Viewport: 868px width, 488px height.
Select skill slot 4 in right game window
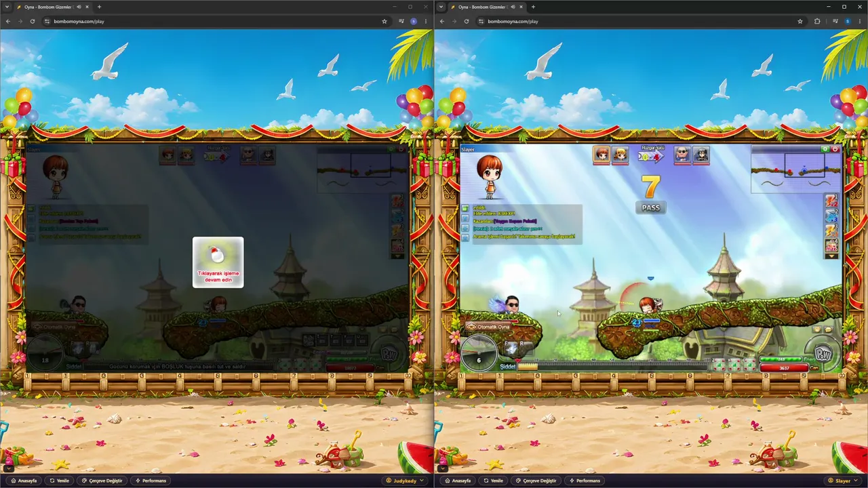(x=831, y=245)
